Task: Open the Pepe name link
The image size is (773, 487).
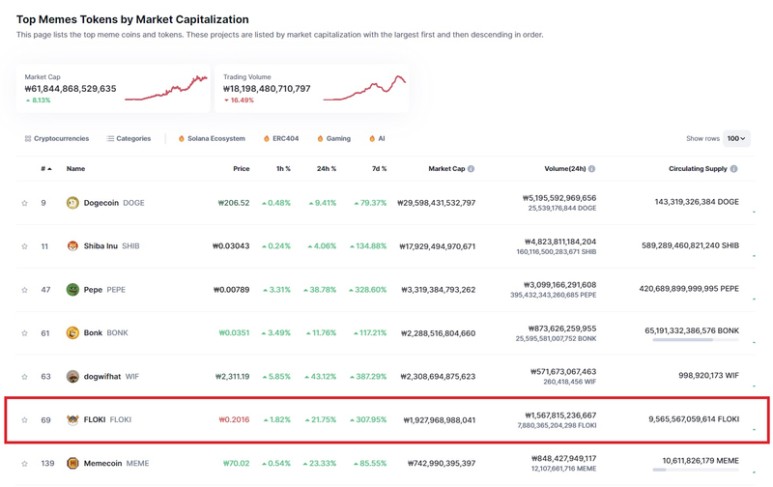Action: 93,289
